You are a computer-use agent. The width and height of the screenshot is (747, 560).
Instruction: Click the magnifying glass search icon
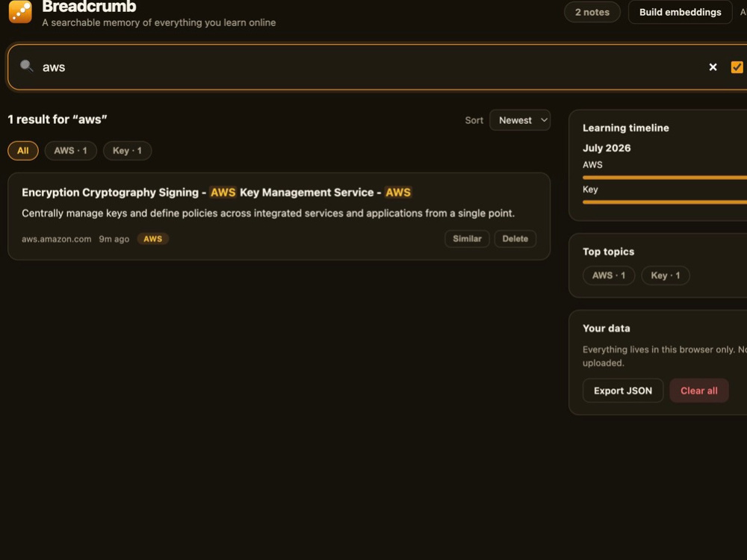tap(27, 66)
